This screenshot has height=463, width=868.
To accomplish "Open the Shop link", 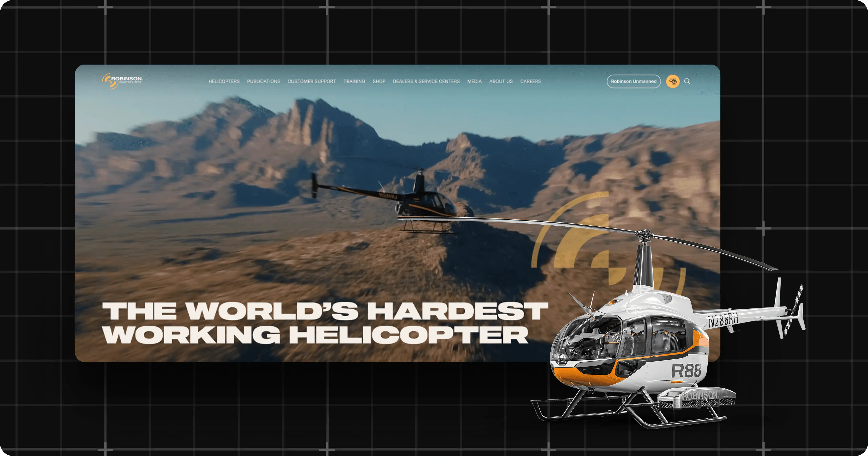I will pos(379,81).
